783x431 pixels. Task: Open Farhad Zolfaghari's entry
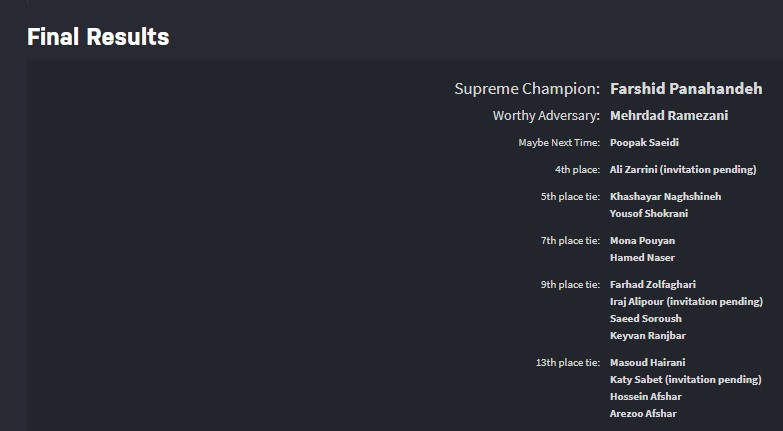coord(653,285)
